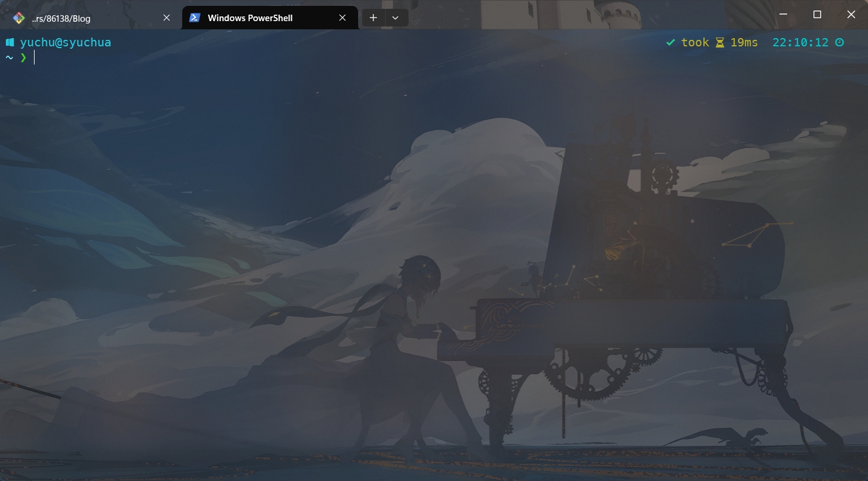The image size is (868, 481).
Task: Click the 19ms execution time
Action: tap(744, 42)
